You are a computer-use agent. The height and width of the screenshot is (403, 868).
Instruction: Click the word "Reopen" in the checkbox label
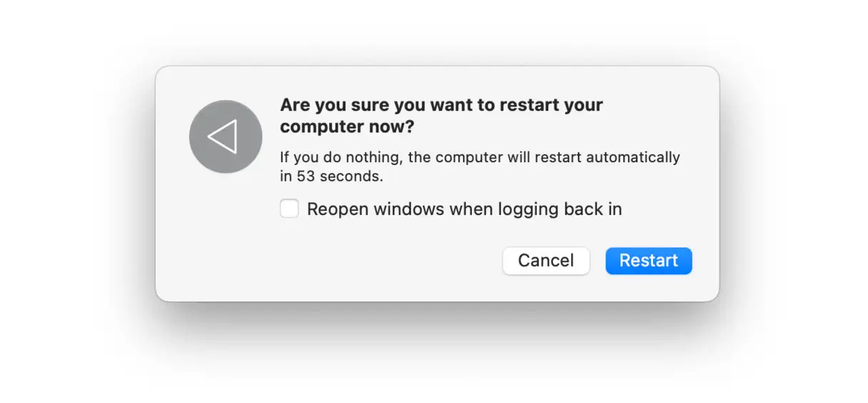[x=338, y=209]
